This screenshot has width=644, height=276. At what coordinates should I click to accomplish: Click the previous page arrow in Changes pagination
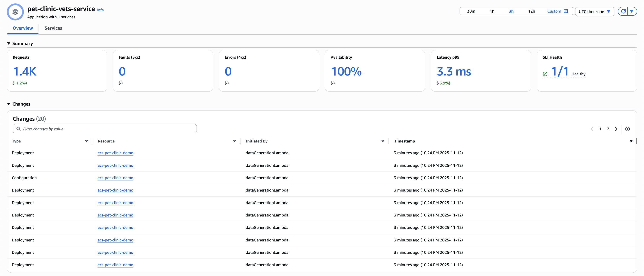point(592,129)
